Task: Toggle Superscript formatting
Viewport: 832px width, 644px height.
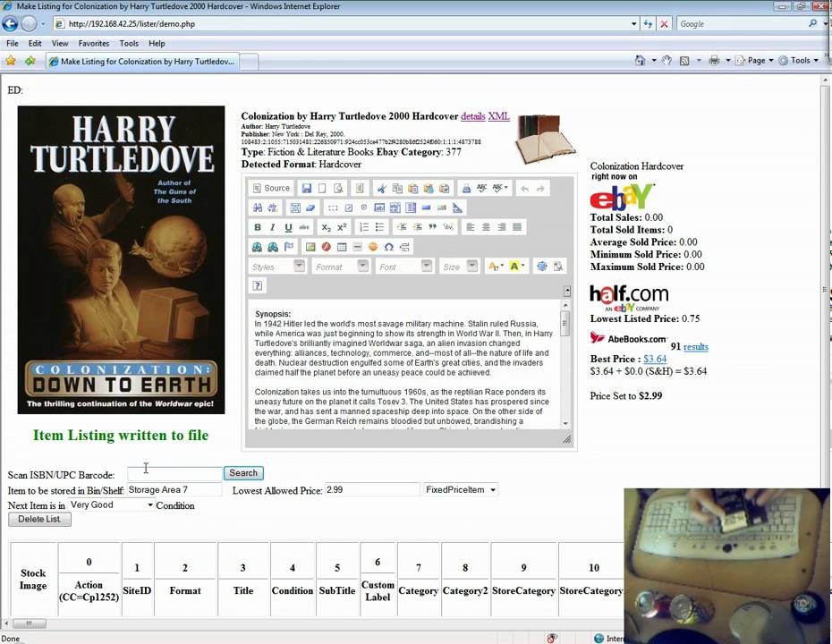Action: (x=342, y=227)
